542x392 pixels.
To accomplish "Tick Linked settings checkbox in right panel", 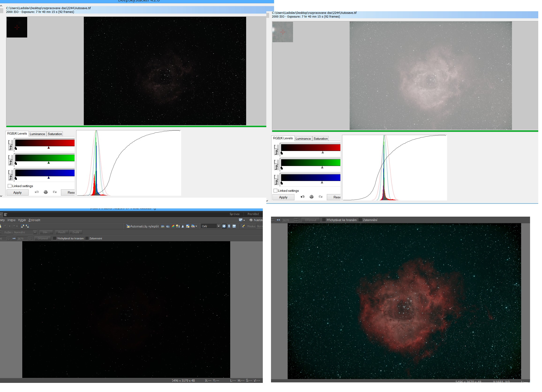I will (275, 191).
